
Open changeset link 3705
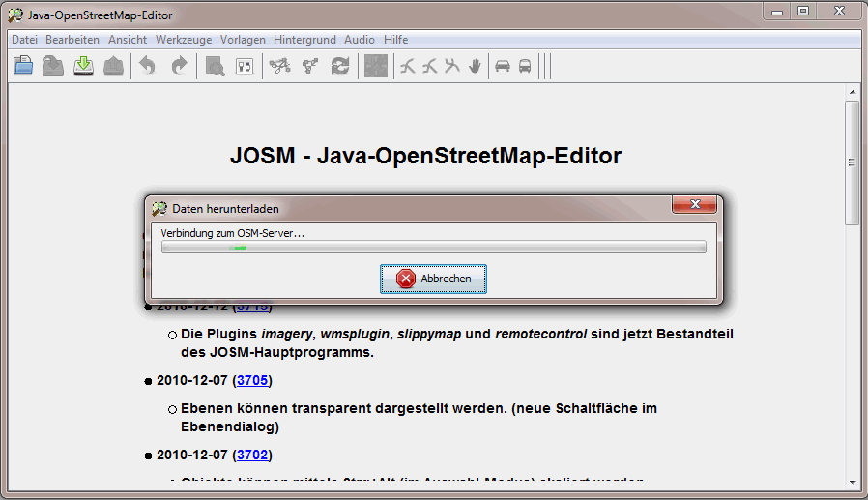[252, 380]
